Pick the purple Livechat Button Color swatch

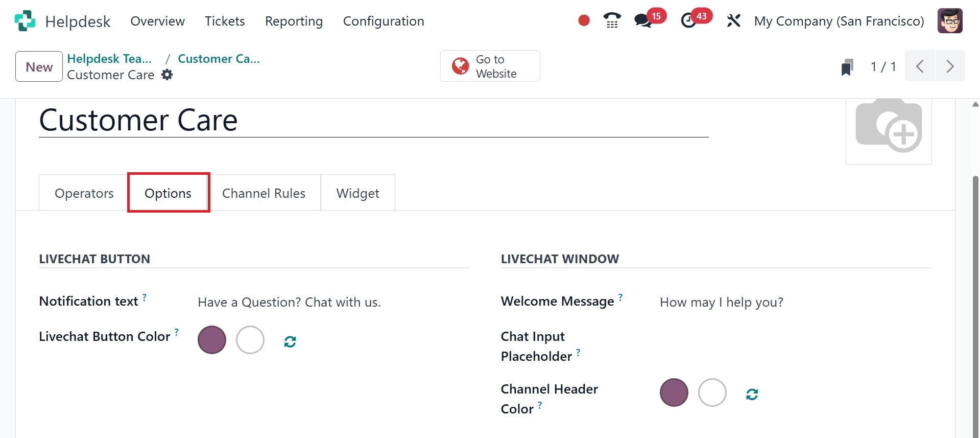click(x=212, y=340)
